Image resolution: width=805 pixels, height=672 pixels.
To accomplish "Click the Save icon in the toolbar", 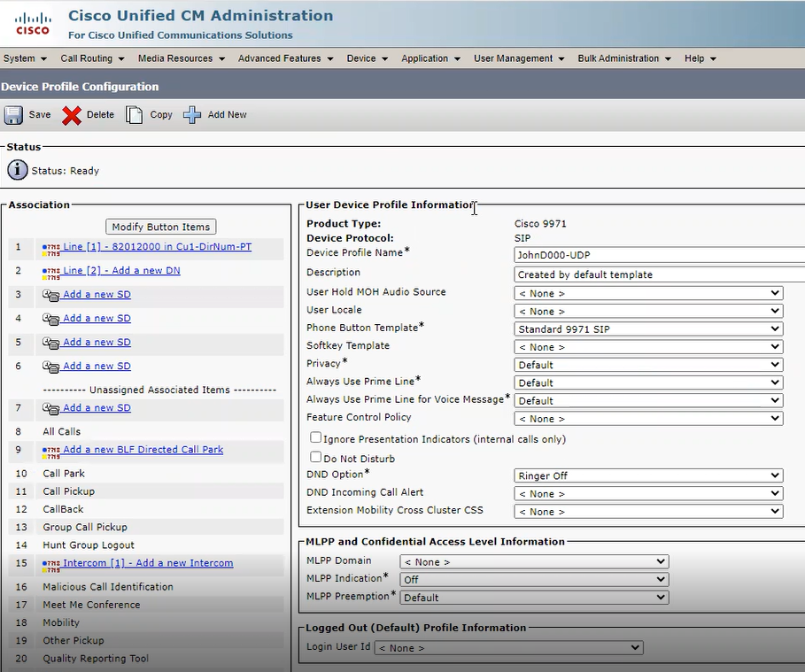I will [12, 114].
